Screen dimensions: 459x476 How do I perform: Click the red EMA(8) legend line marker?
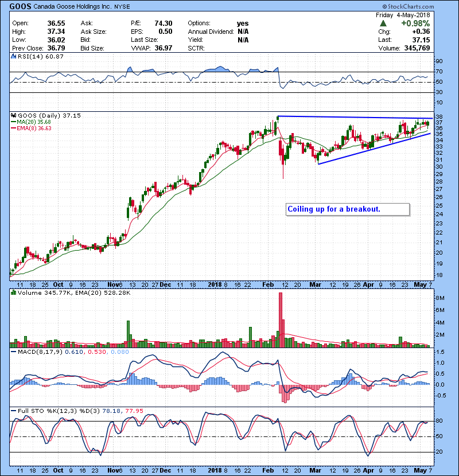tap(13, 128)
